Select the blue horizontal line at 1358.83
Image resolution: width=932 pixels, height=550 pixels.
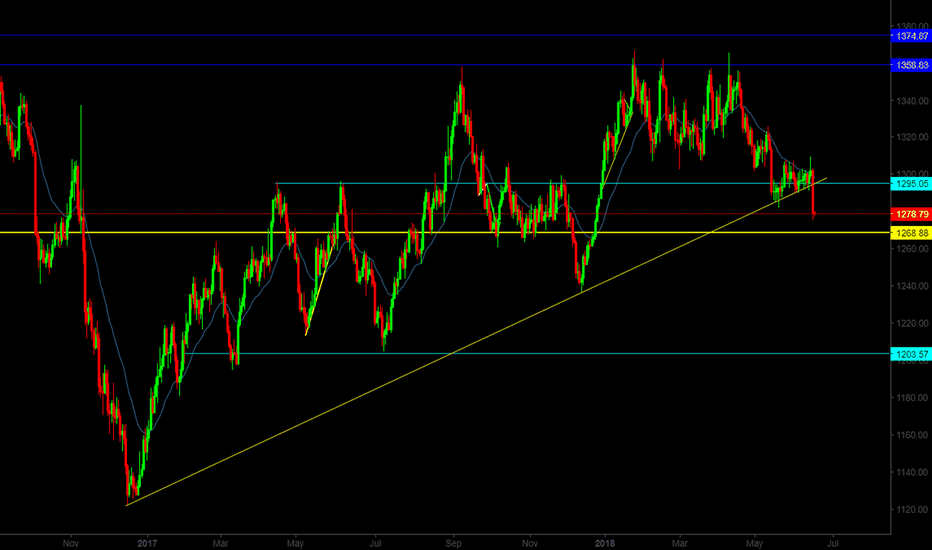445,65
